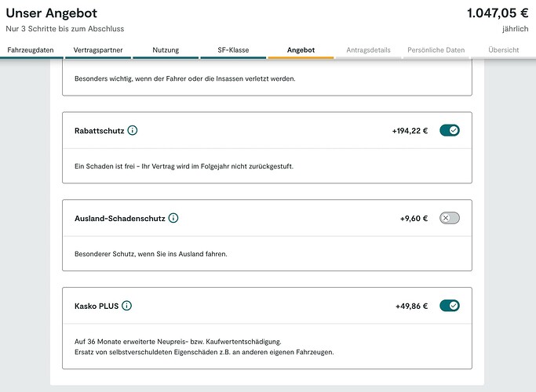536x392 pixels.
Task: Click the total price 1.047,05 €
Action: 498,13
